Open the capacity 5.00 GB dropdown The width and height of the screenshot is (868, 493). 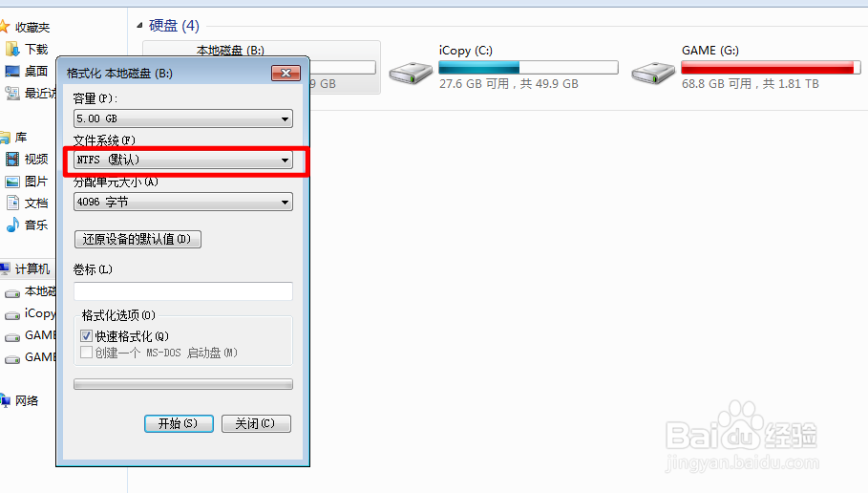click(x=183, y=118)
